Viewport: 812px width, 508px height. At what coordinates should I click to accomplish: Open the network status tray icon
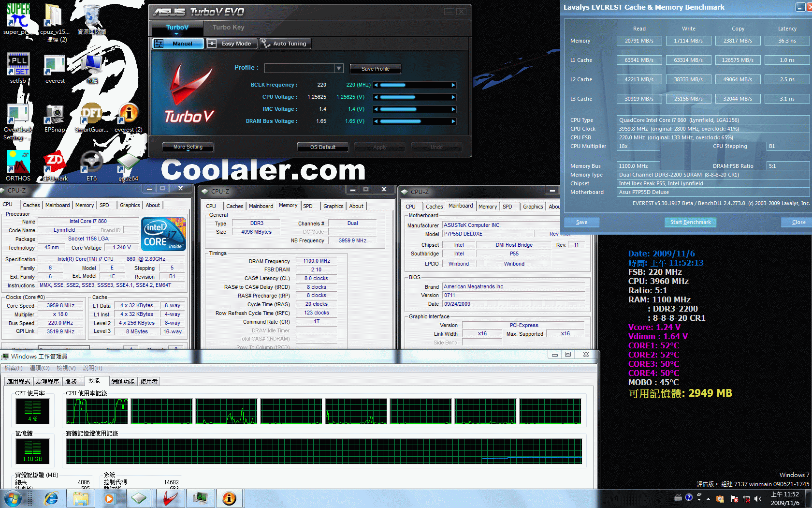[x=746, y=499]
